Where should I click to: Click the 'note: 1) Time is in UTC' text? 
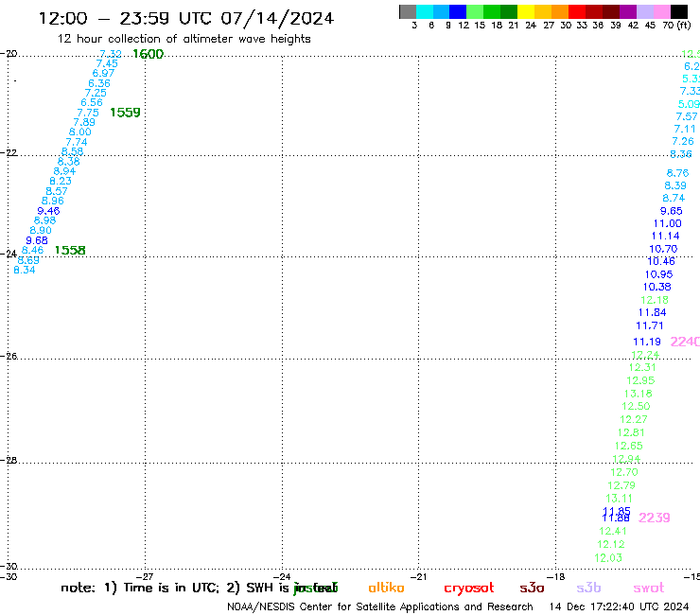click(140, 589)
